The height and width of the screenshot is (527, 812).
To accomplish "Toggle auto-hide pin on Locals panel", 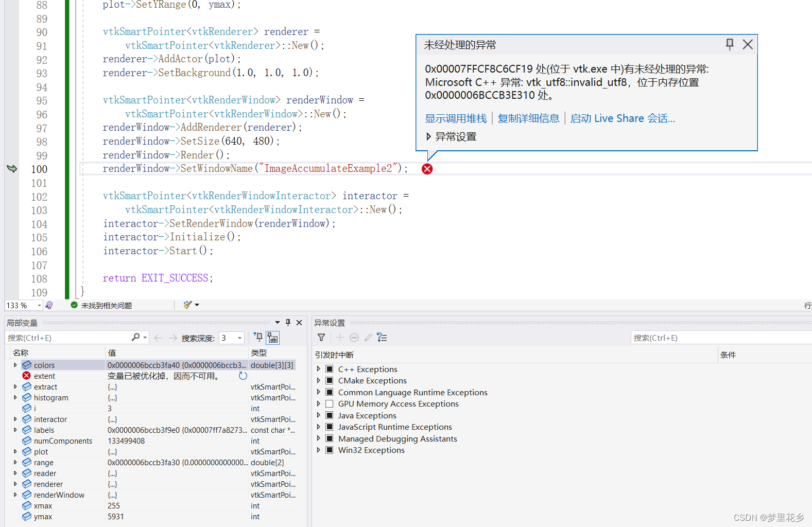I will click(x=288, y=322).
